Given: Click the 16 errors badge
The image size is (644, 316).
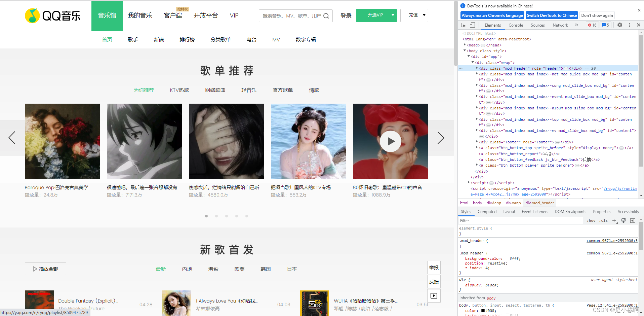Looking at the screenshot, I should click(592, 25).
